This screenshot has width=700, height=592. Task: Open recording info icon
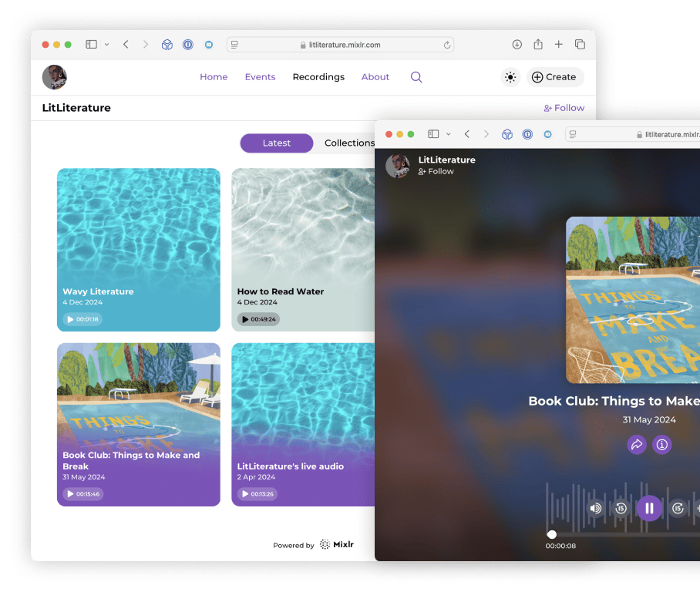661,445
